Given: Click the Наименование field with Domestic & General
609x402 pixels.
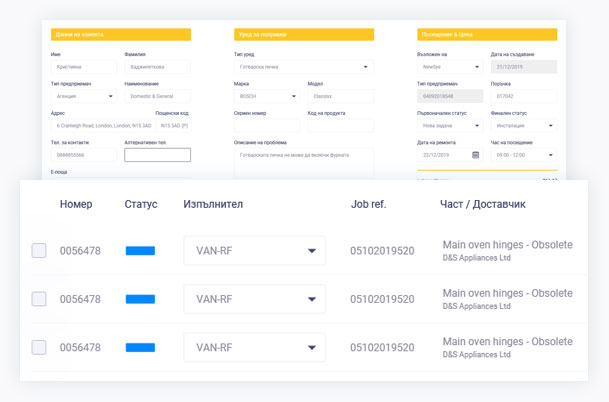Looking at the screenshot, I should point(158,96).
